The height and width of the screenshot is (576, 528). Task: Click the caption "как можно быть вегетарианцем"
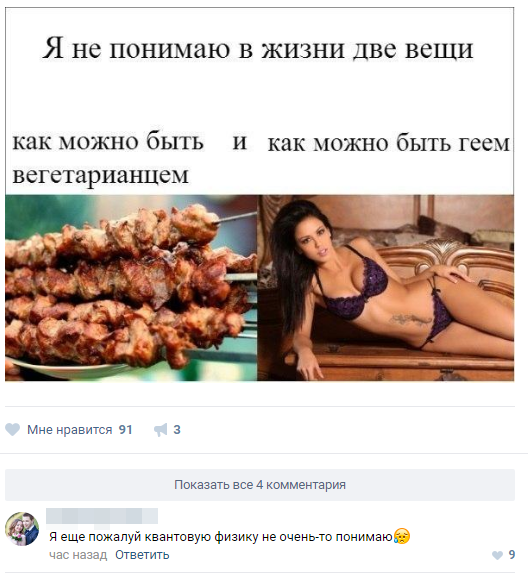coord(108,158)
